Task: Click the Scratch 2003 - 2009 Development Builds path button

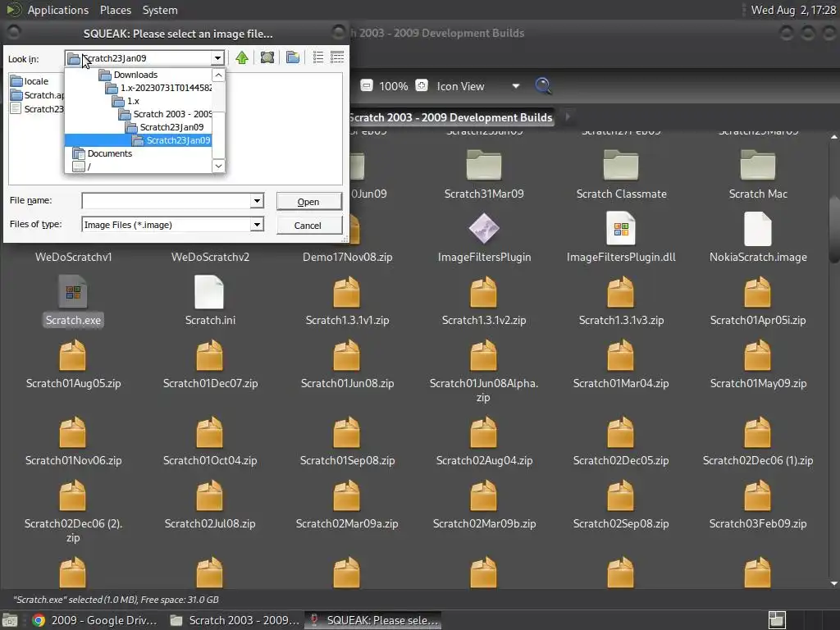Action: tap(451, 117)
